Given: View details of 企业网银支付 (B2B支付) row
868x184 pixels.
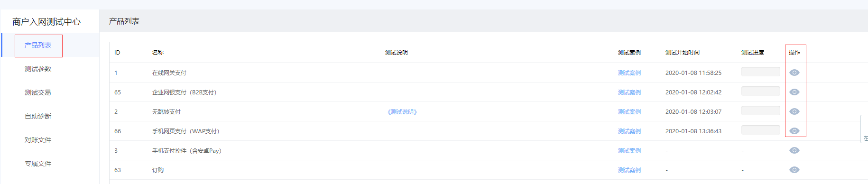Looking at the screenshot, I should coord(794,92).
